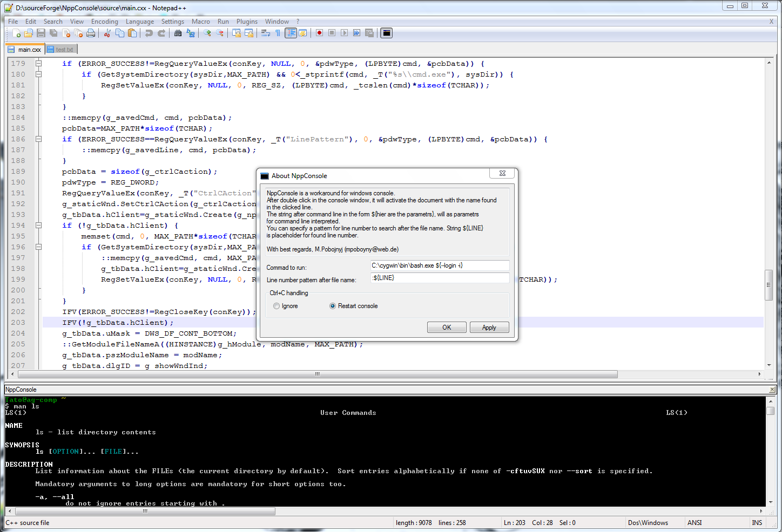This screenshot has height=532, width=782.
Task: Click the Commad to run input field
Action: pyautogui.click(x=439, y=265)
